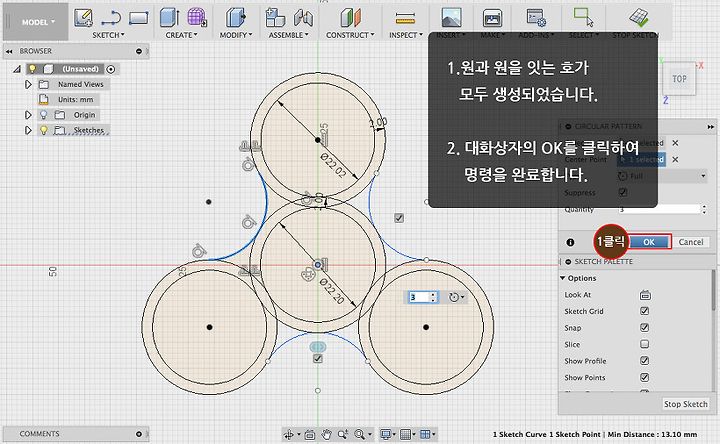
Task: Expand the Named Views tree node
Action: tap(28, 84)
